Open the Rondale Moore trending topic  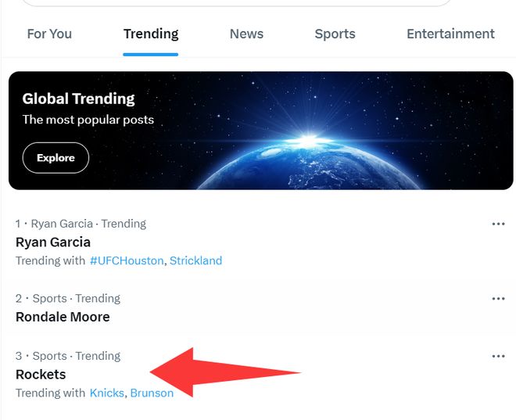click(x=63, y=317)
